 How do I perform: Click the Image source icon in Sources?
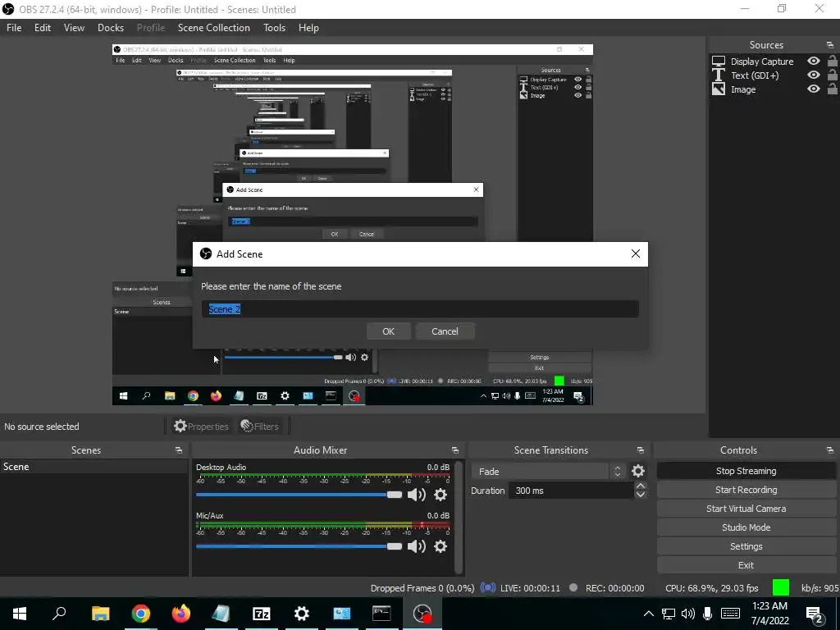pyautogui.click(x=719, y=89)
